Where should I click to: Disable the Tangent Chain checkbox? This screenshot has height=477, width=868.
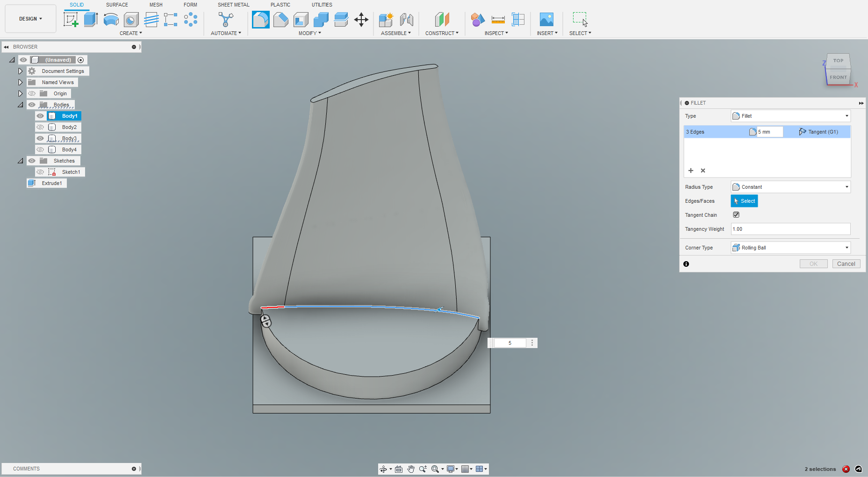pyautogui.click(x=736, y=214)
